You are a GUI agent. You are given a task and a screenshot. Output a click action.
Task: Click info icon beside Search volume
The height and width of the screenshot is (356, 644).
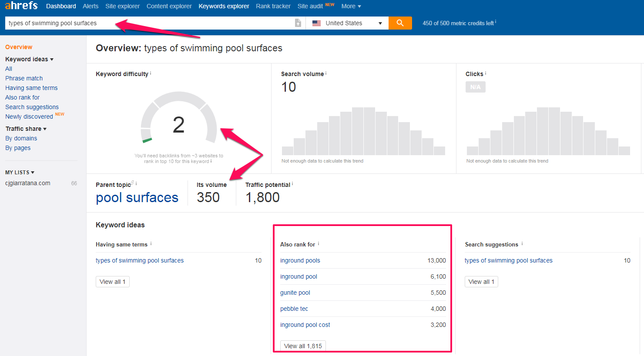[326, 73]
